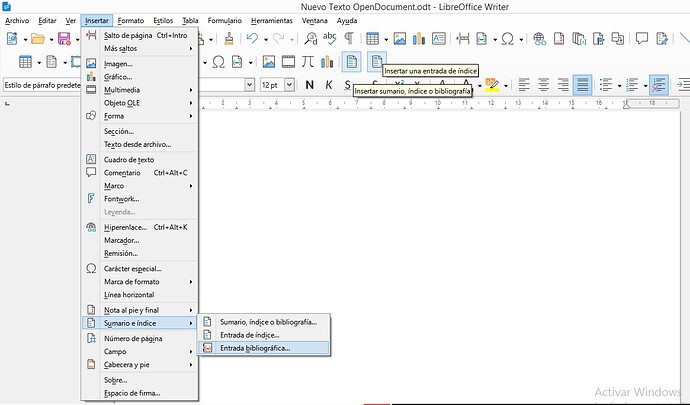Open the Undo history dropdown arrow
Image resolution: width=690 pixels, height=405 pixels.
coord(266,39)
